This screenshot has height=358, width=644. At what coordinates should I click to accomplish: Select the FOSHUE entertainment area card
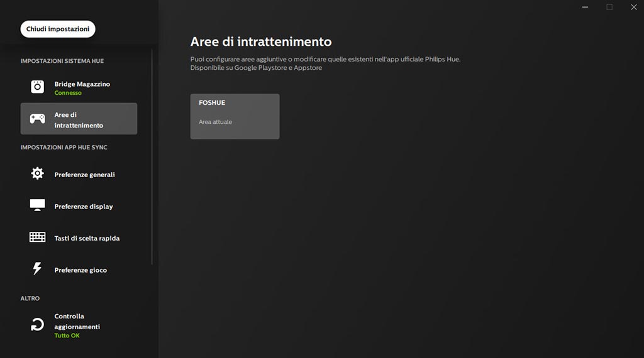point(235,116)
